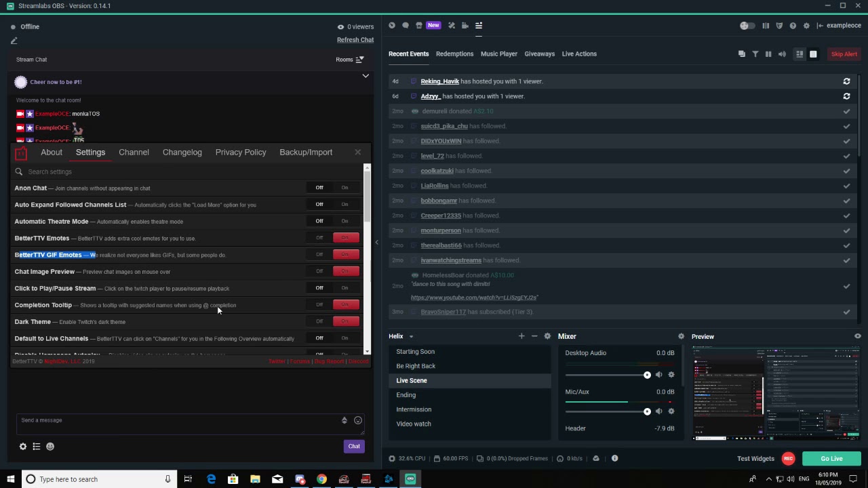Open the Store icon next to New badge
The width and height of the screenshot is (868, 488).
pyautogui.click(x=419, y=26)
